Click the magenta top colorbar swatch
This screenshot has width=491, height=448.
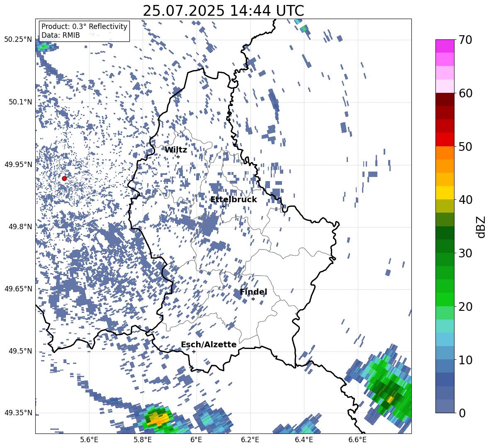445,46
